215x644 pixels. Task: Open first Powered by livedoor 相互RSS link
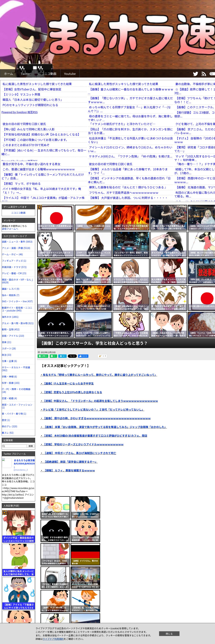click(20, 112)
